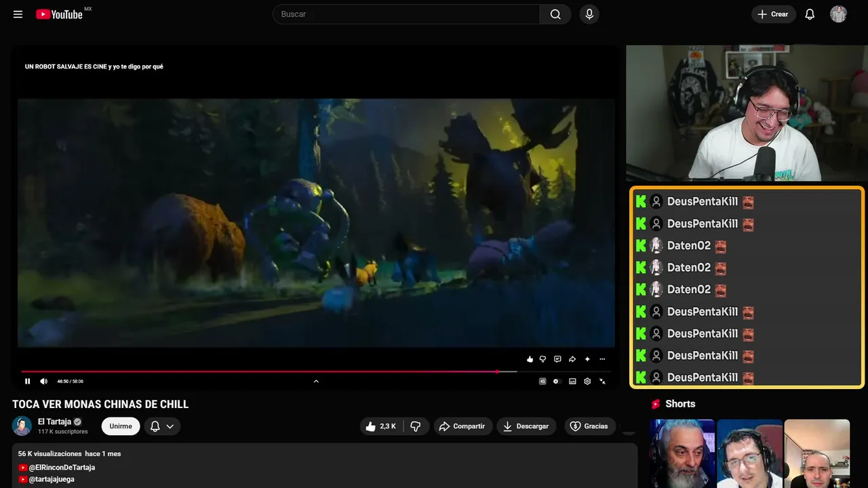Open the Crear menu
This screenshot has height=488, width=868.
[773, 14]
